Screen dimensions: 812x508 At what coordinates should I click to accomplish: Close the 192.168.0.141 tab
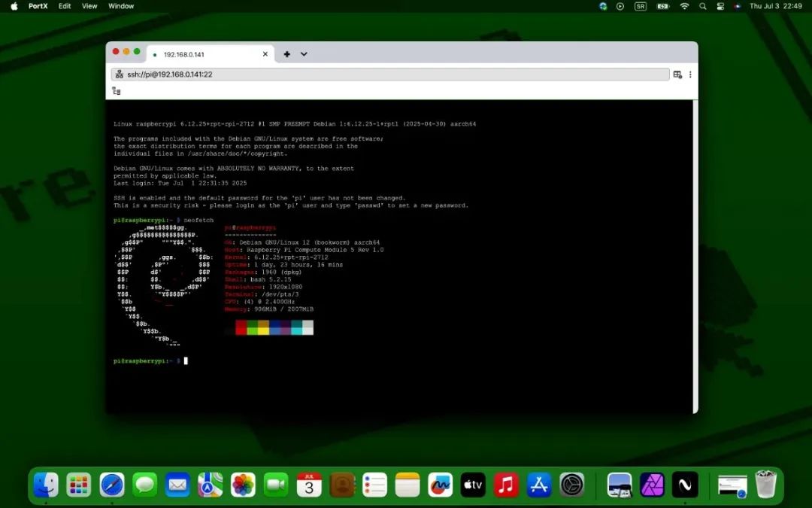(265, 54)
